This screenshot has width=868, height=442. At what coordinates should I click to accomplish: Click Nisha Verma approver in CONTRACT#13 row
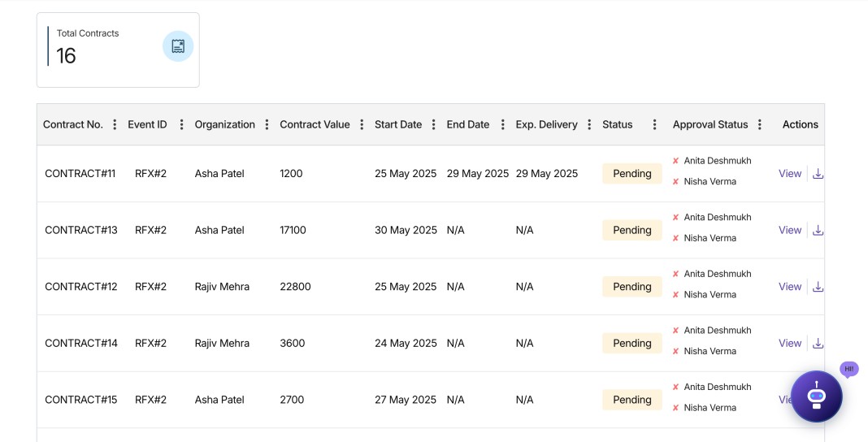point(710,238)
